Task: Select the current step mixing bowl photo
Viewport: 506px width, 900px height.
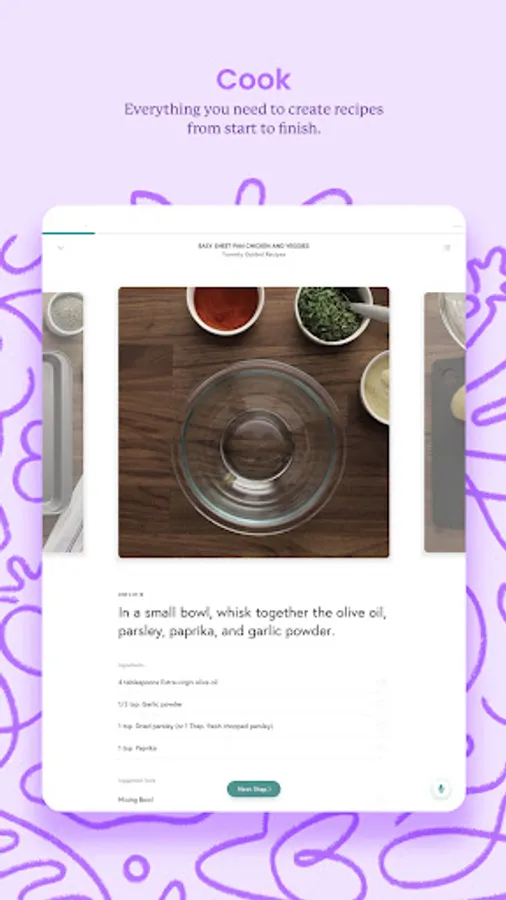Action: pos(254,422)
